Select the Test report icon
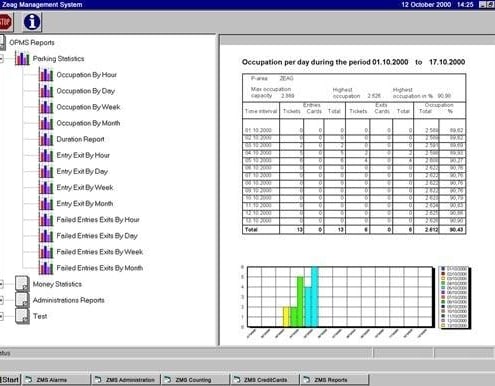This screenshot has width=495, height=386. pyautogui.click(x=22, y=316)
